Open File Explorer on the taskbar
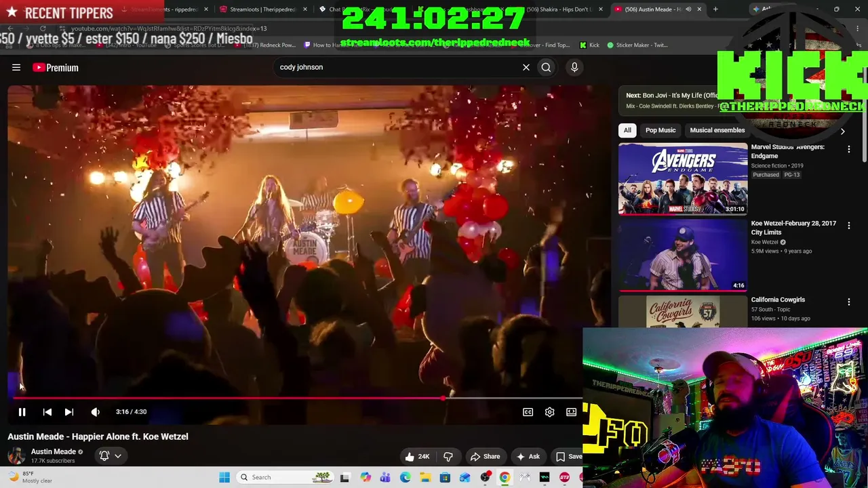Screen dimensions: 868x488 point(425,477)
